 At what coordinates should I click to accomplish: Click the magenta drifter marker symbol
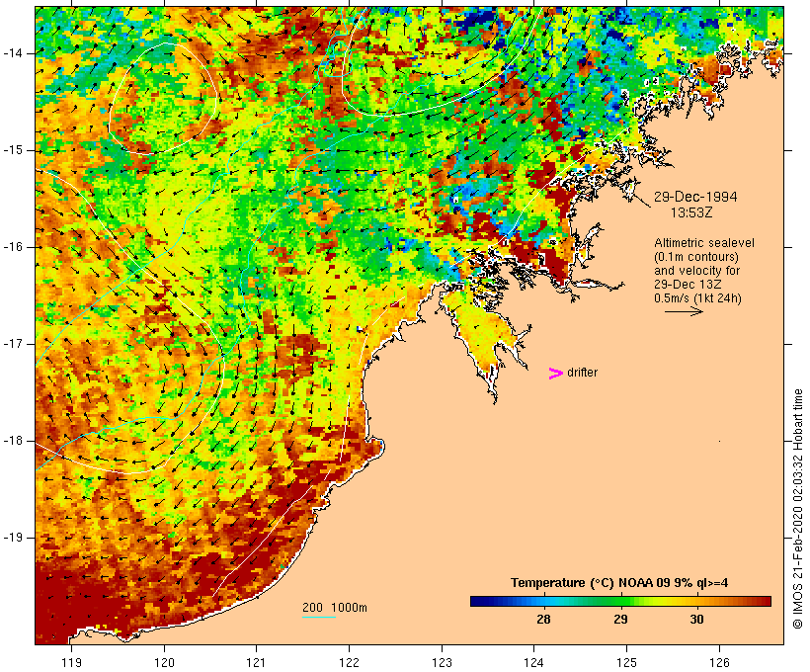tap(555, 373)
